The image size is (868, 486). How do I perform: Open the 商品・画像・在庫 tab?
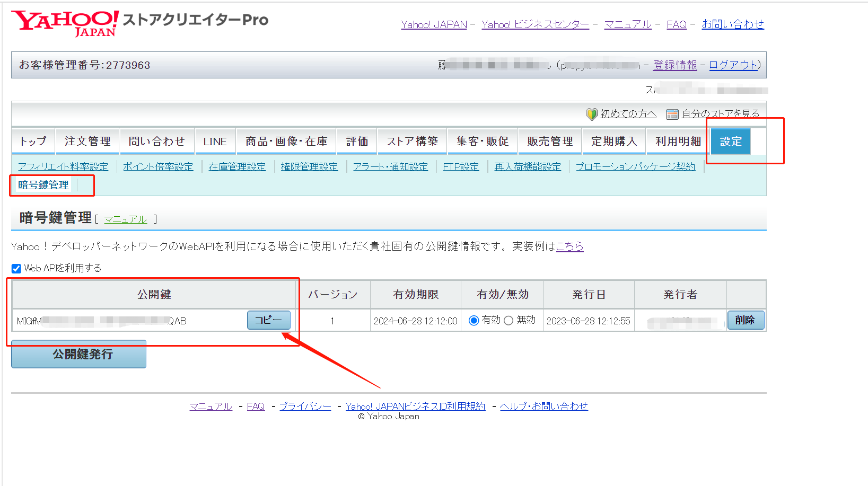click(286, 141)
